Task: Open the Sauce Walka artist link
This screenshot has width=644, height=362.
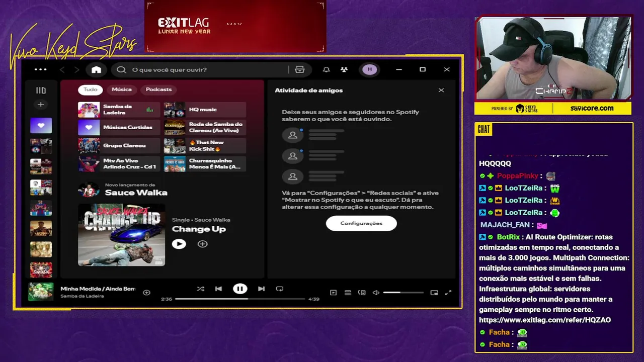Action: [x=136, y=193]
